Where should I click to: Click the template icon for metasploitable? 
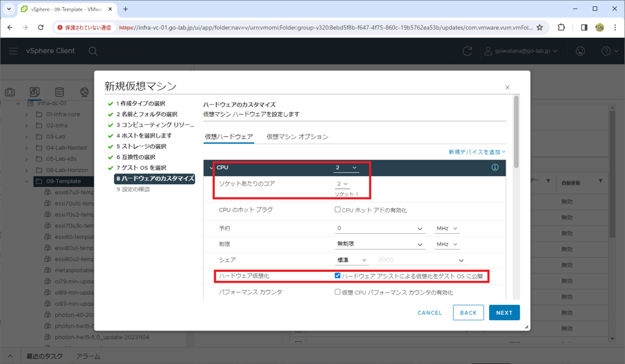pyautogui.click(x=47, y=270)
